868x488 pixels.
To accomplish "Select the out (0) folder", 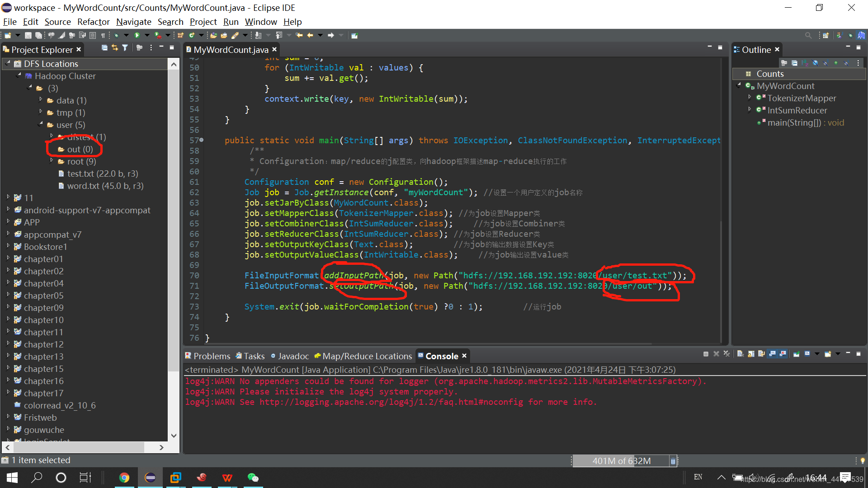I will click(x=80, y=149).
